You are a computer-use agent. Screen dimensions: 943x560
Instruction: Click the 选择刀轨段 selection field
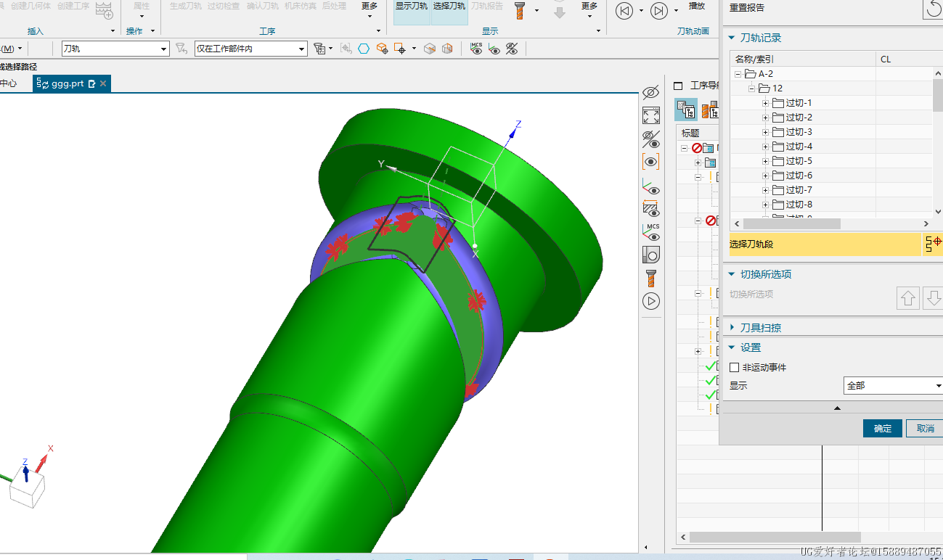[x=825, y=244]
